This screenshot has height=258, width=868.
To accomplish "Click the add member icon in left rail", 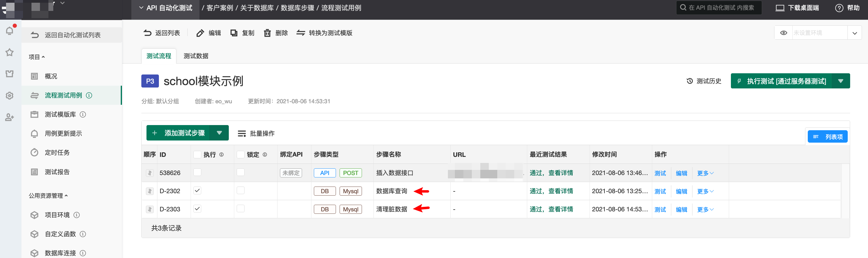I will [9, 117].
